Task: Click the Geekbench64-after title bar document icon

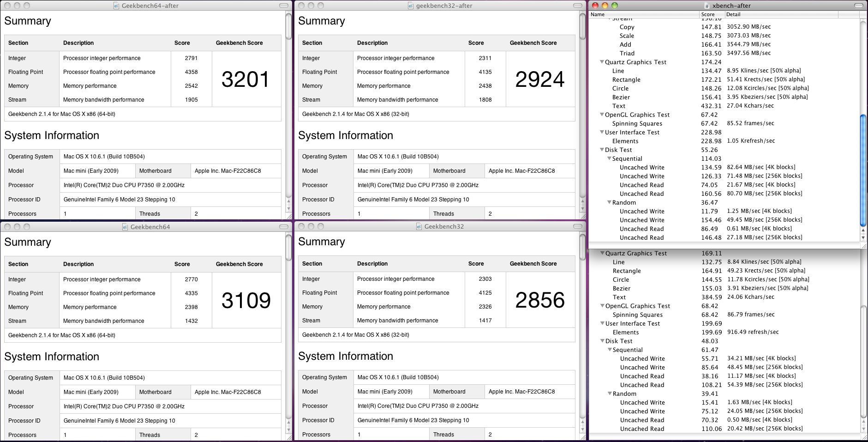Action: [x=116, y=6]
